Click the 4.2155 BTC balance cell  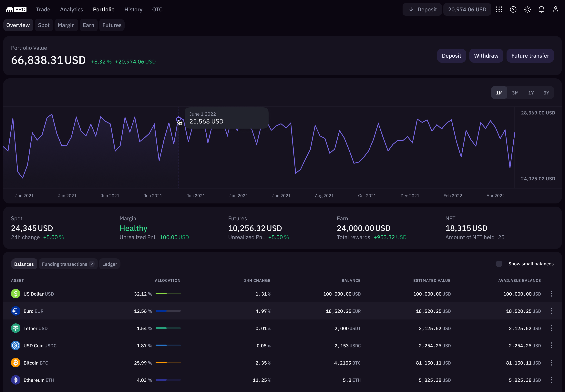pos(347,363)
